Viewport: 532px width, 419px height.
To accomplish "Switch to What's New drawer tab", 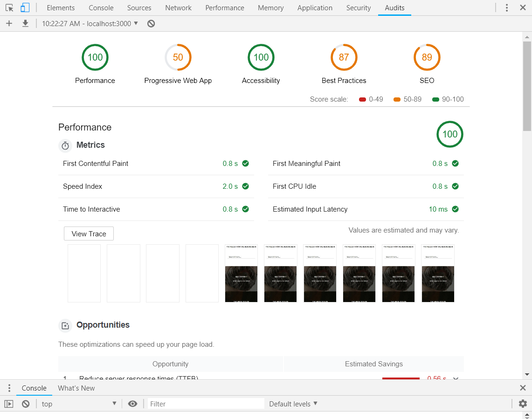I will (x=76, y=388).
